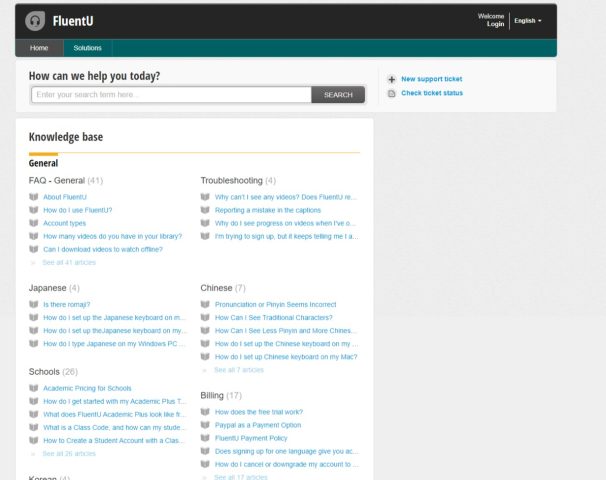Open article How many videos do you have
Viewport: 606px width, 480px height.
point(112,236)
